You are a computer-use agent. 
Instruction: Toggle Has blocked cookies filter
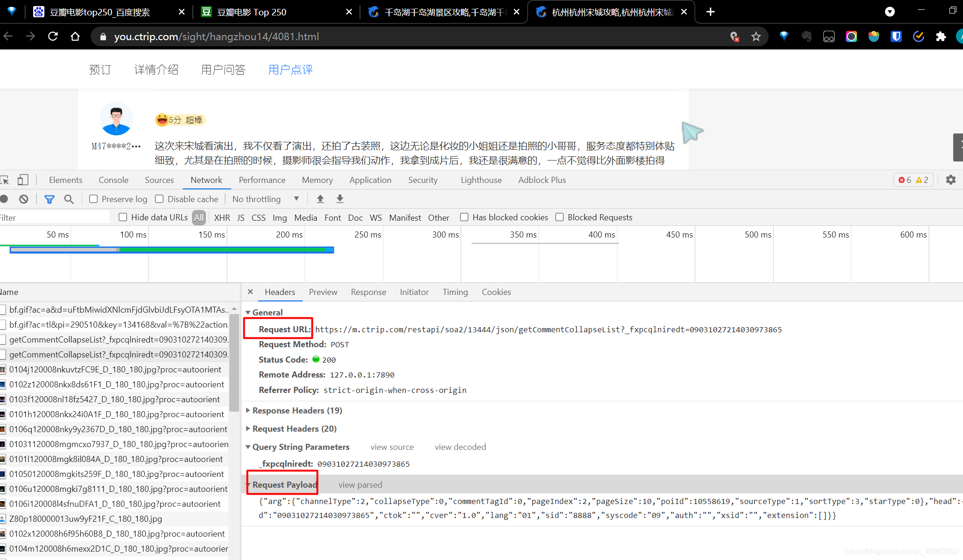coord(463,217)
